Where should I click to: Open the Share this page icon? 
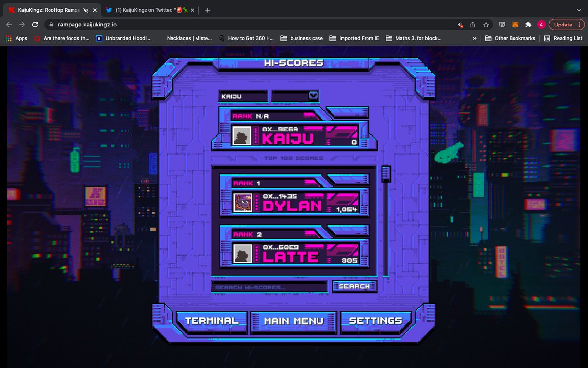tap(473, 25)
